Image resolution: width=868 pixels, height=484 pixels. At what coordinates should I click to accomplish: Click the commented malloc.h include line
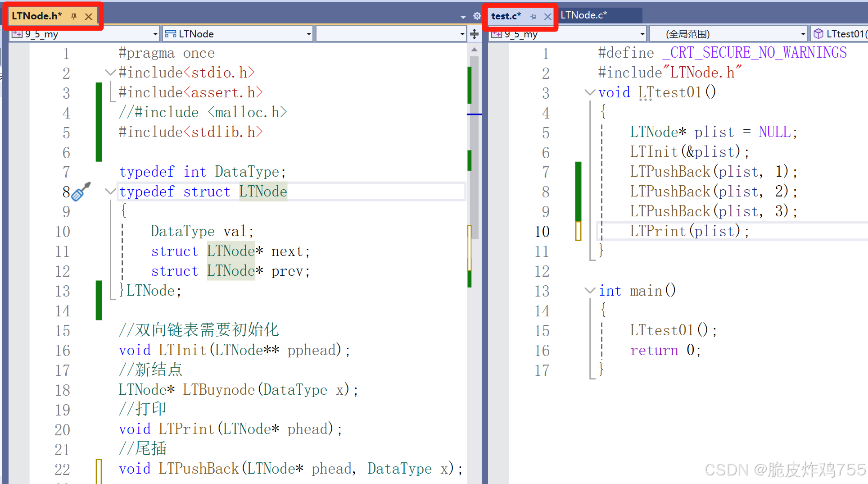pos(203,112)
